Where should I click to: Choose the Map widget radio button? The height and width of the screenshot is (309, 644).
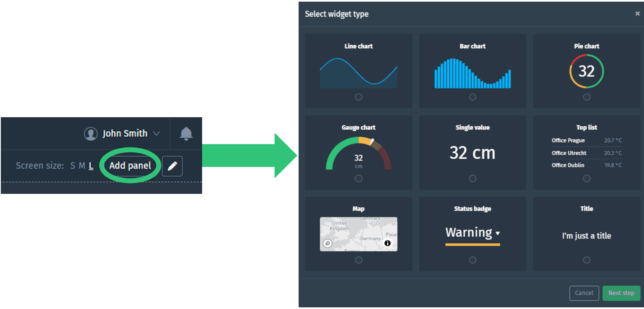359,260
